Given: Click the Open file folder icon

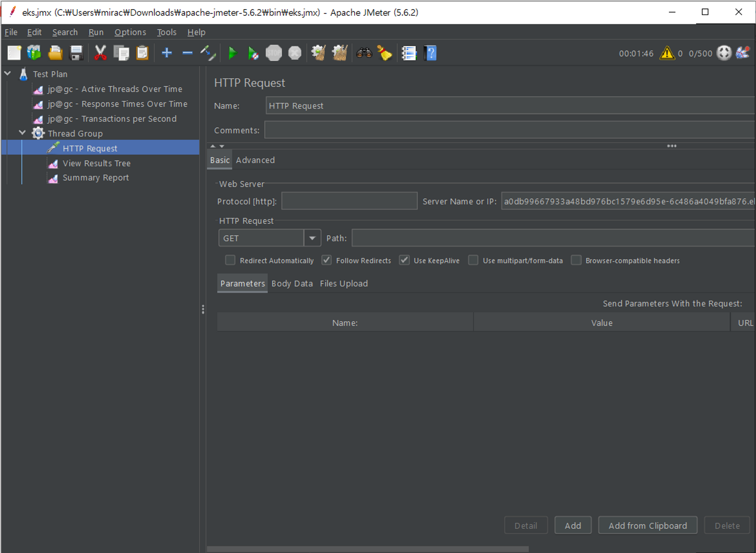Looking at the screenshot, I should tap(56, 53).
